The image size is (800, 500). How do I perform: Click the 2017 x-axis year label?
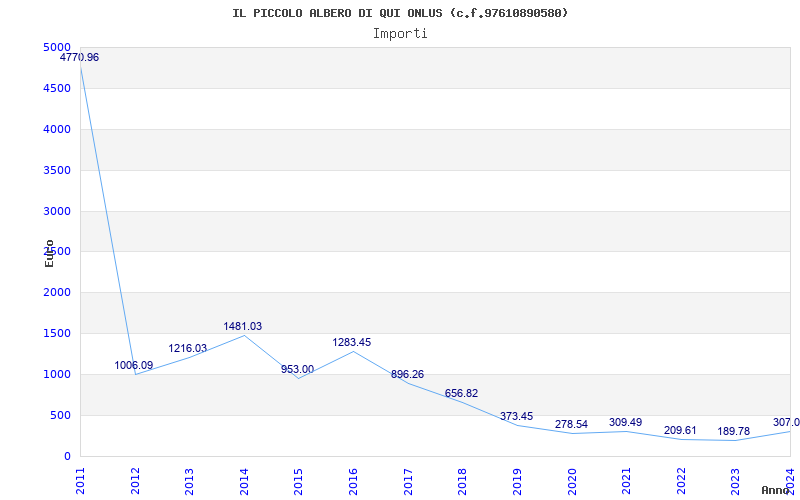point(408,482)
